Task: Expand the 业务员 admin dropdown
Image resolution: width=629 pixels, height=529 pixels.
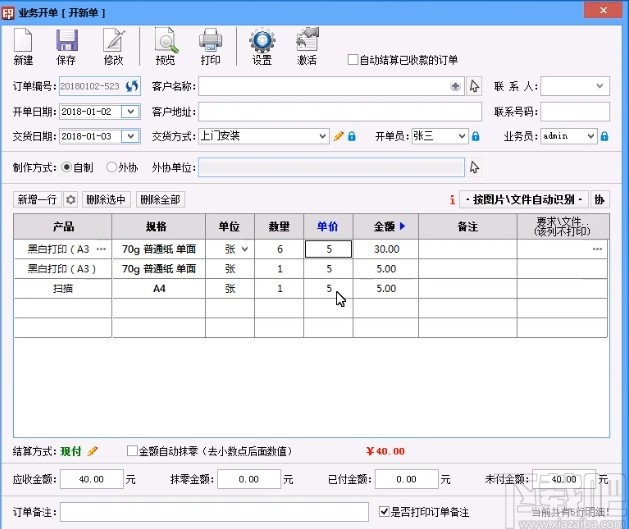Action: click(x=590, y=136)
